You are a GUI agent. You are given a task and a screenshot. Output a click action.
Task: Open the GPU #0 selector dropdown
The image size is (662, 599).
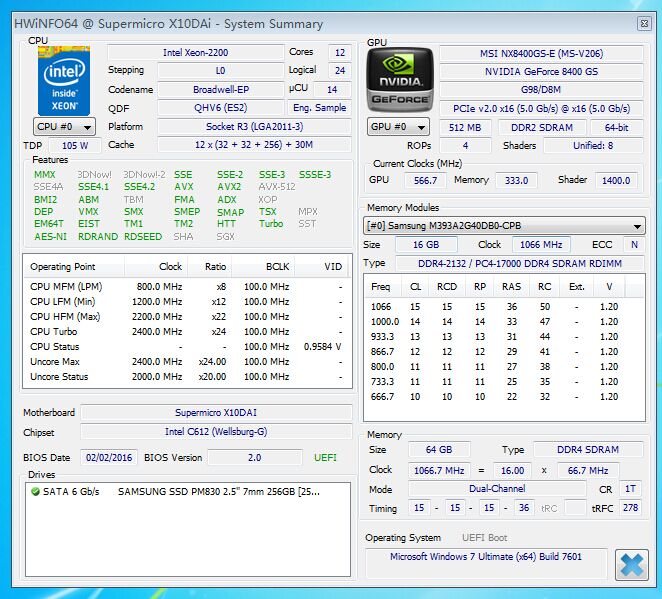(x=398, y=127)
